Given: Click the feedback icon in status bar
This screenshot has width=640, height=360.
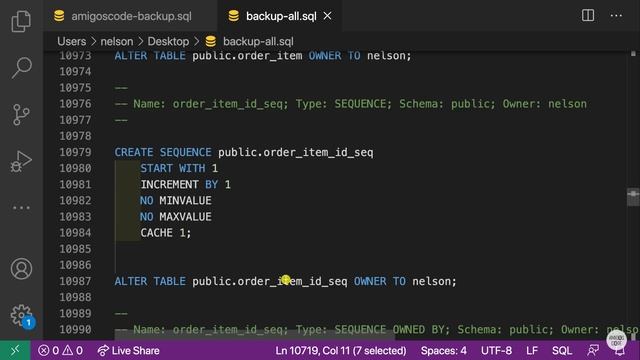Looking at the screenshot, I should (593, 350).
